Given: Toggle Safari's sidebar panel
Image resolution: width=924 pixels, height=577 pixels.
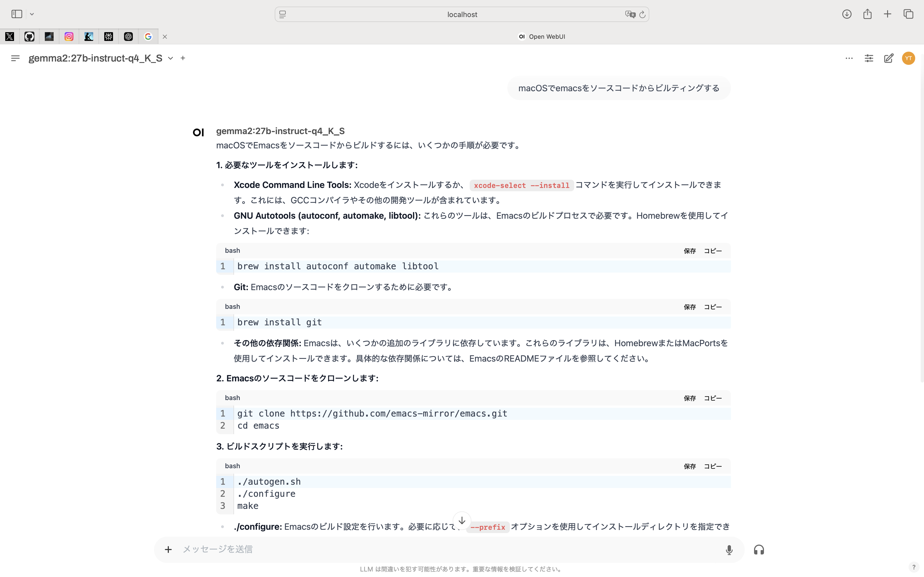Looking at the screenshot, I should coord(17,14).
